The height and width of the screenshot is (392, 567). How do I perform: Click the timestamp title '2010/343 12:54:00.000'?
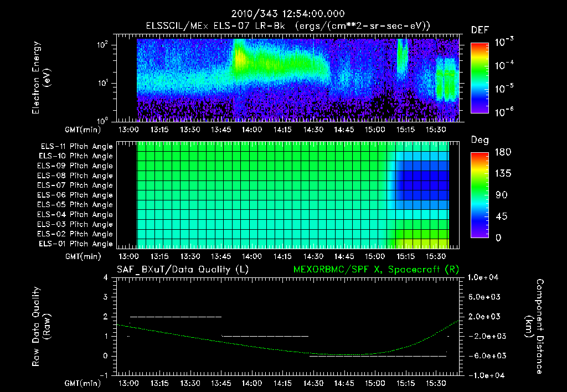pos(288,14)
